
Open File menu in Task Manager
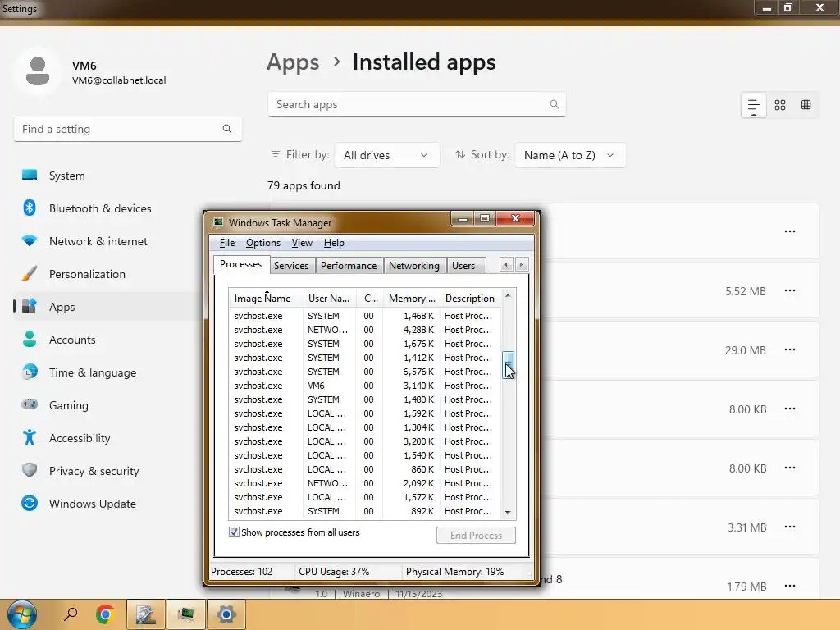(227, 243)
